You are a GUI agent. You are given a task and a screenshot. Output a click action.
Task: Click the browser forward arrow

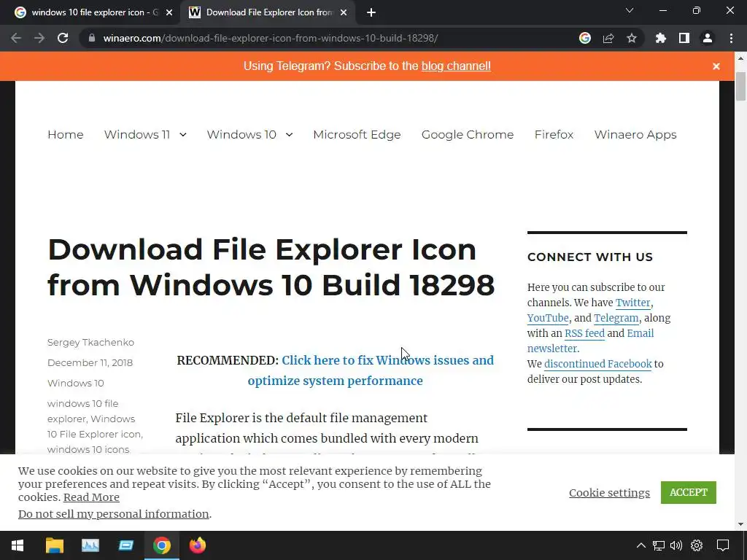(39, 38)
